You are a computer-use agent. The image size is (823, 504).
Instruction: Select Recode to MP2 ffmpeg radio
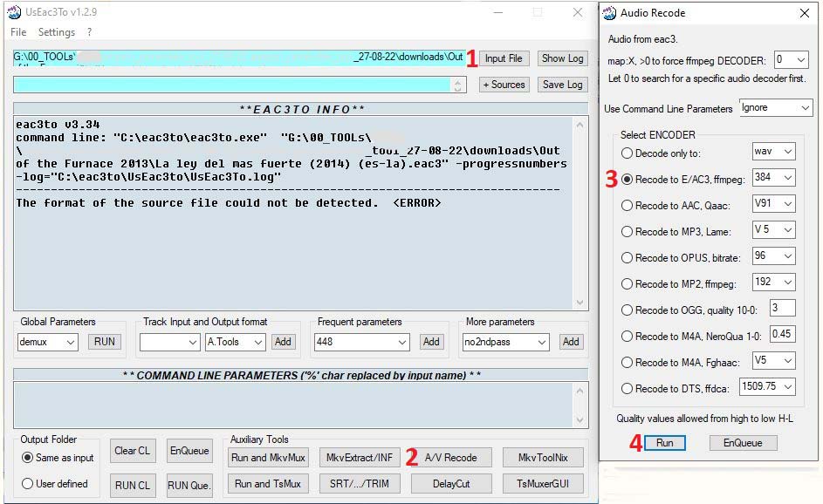[627, 284]
